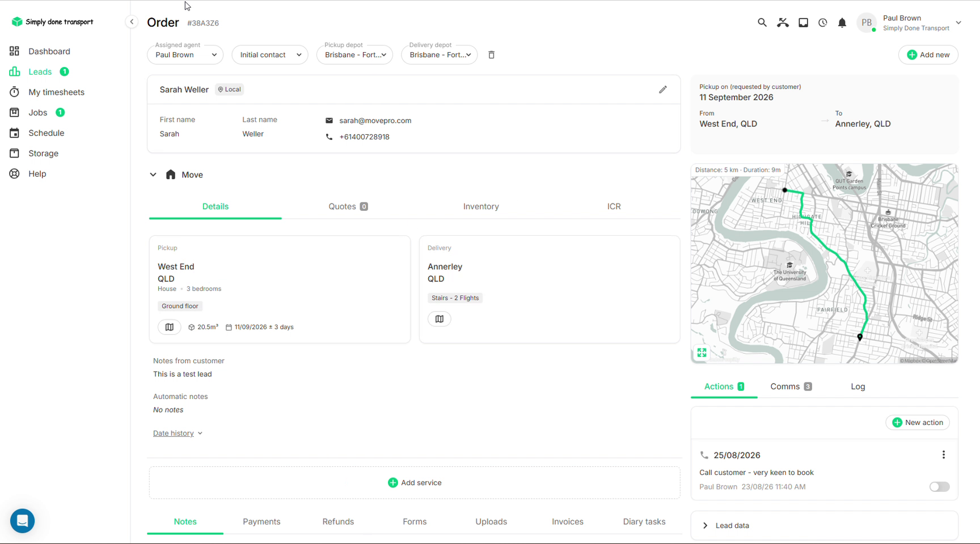
Task: Switch to the Comms tab
Action: (791, 386)
